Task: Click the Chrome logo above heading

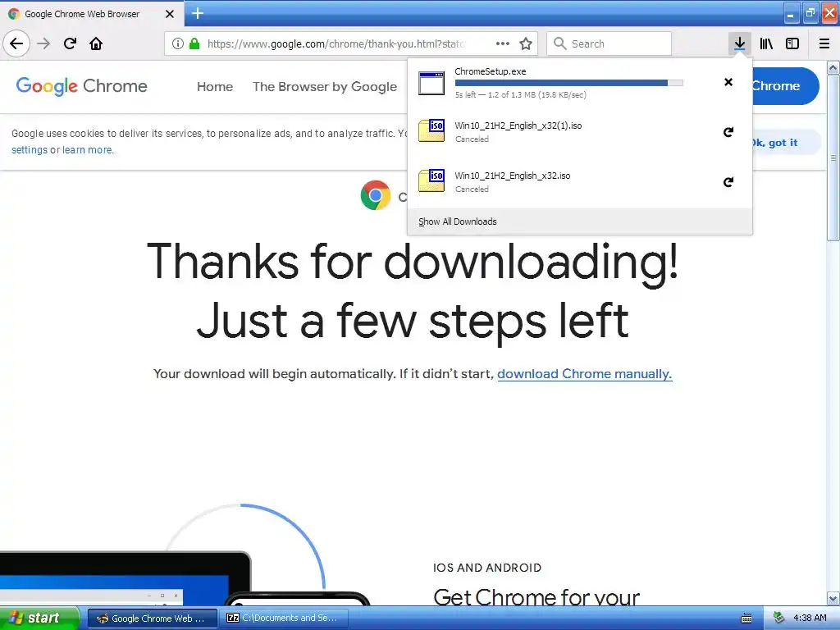Action: tap(376, 195)
